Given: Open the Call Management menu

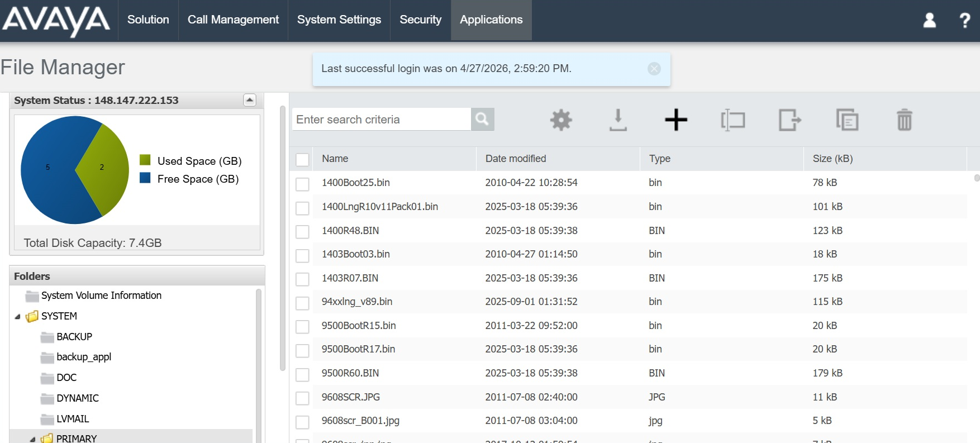Looking at the screenshot, I should 233,20.
